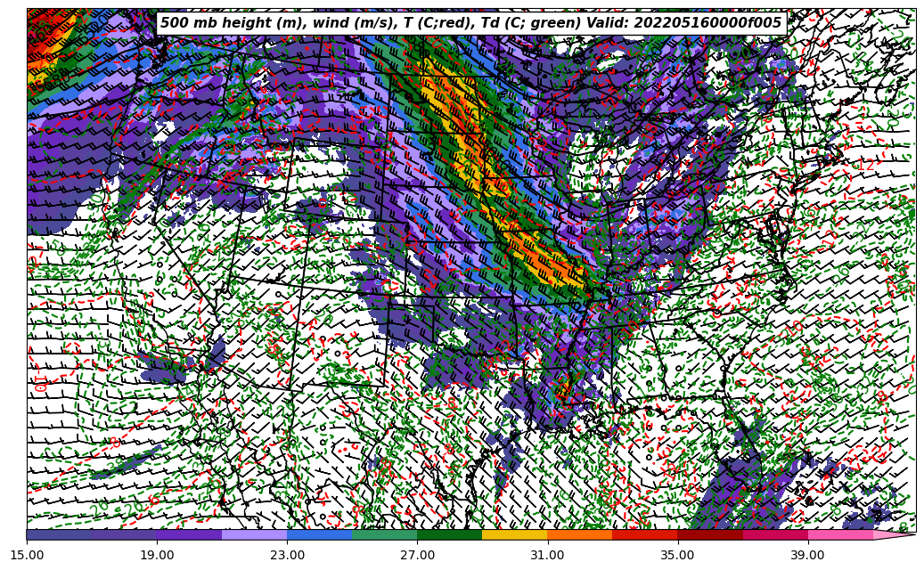This screenshot has height=570, width=924.
Task: Click the 19.00 colorbar tick label
Action: coord(157,555)
